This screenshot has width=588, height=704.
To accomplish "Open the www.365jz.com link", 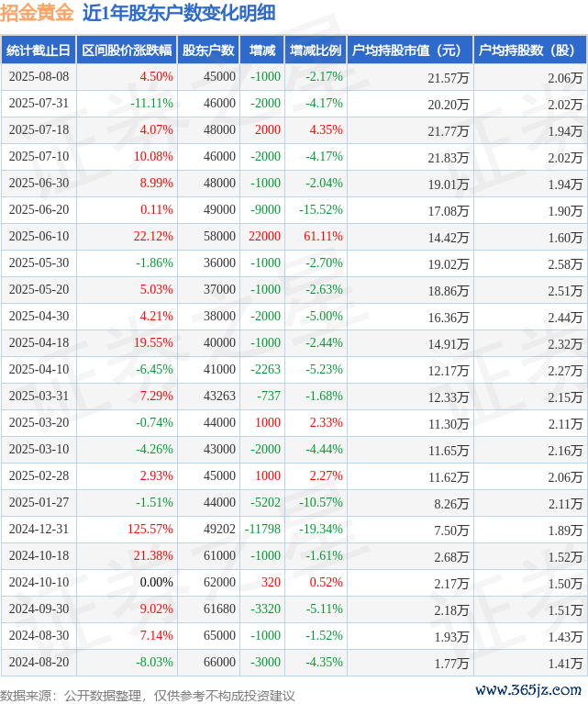I will pos(528,689).
